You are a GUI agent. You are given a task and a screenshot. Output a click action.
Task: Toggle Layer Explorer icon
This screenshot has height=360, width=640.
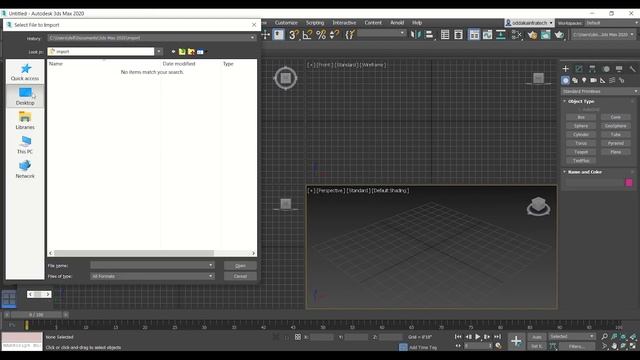point(458,35)
